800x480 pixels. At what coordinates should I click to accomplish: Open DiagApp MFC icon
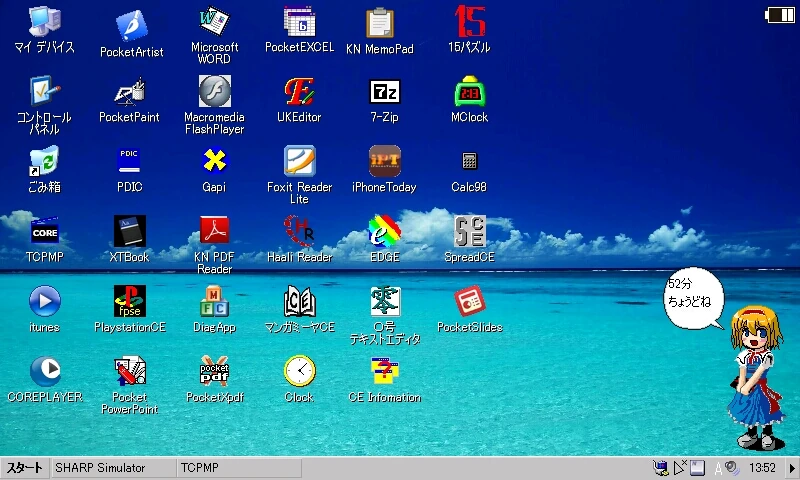215,301
